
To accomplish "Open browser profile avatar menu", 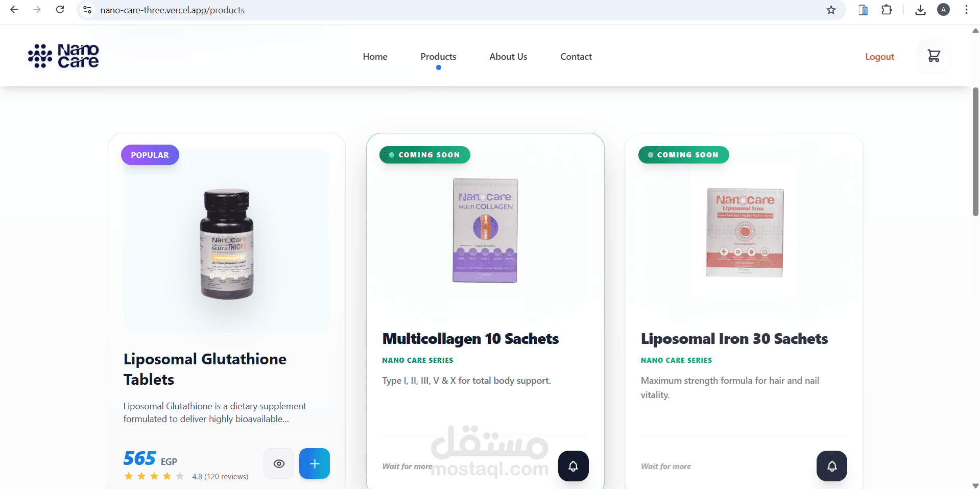I will 943,10.
